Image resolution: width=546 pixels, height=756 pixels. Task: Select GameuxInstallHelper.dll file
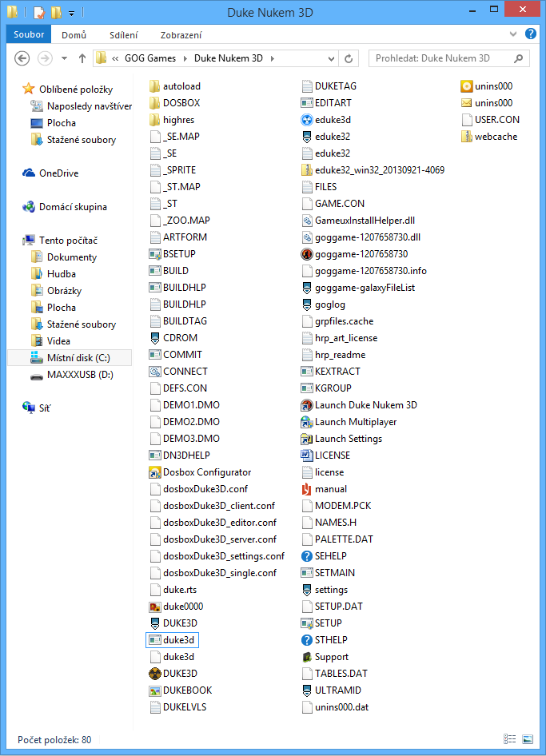pyautogui.click(x=358, y=221)
